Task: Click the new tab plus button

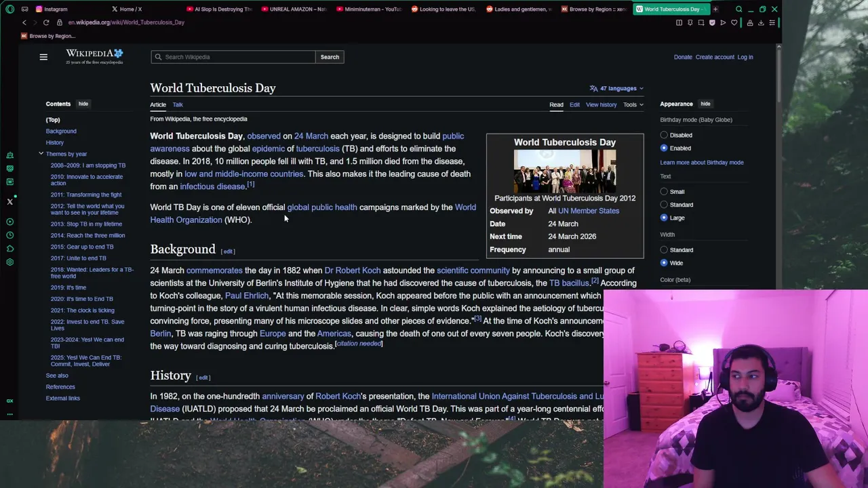Action: coord(715,9)
